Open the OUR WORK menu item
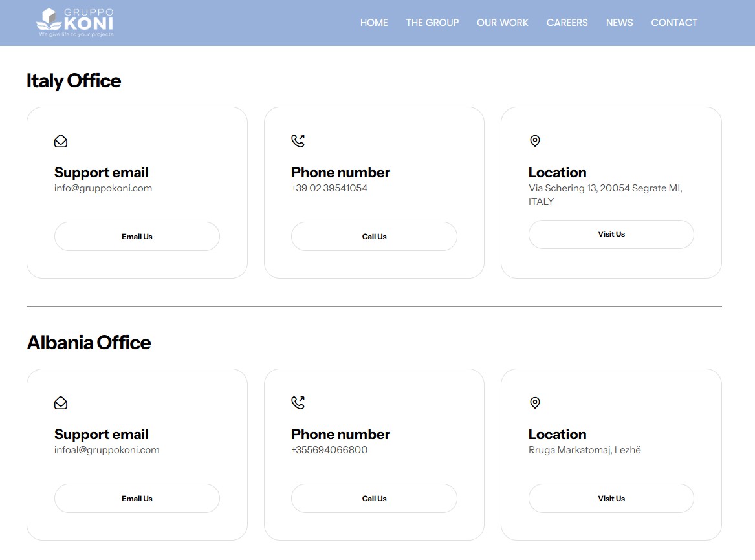The height and width of the screenshot is (560, 755). click(502, 23)
